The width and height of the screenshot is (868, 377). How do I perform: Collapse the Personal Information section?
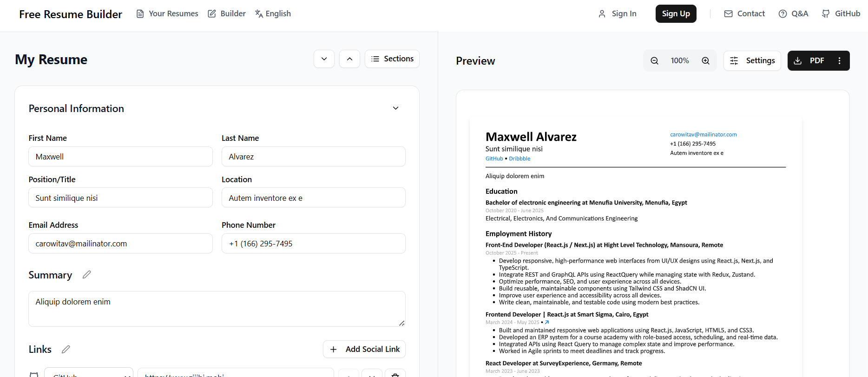[x=395, y=108]
